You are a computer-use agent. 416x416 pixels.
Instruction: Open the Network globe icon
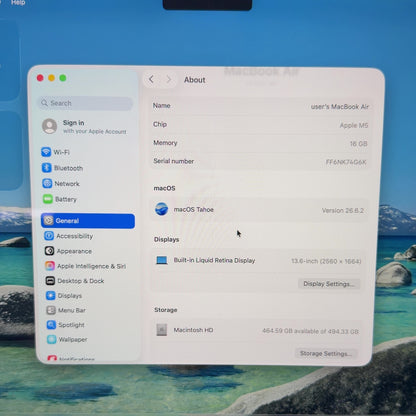point(47,183)
